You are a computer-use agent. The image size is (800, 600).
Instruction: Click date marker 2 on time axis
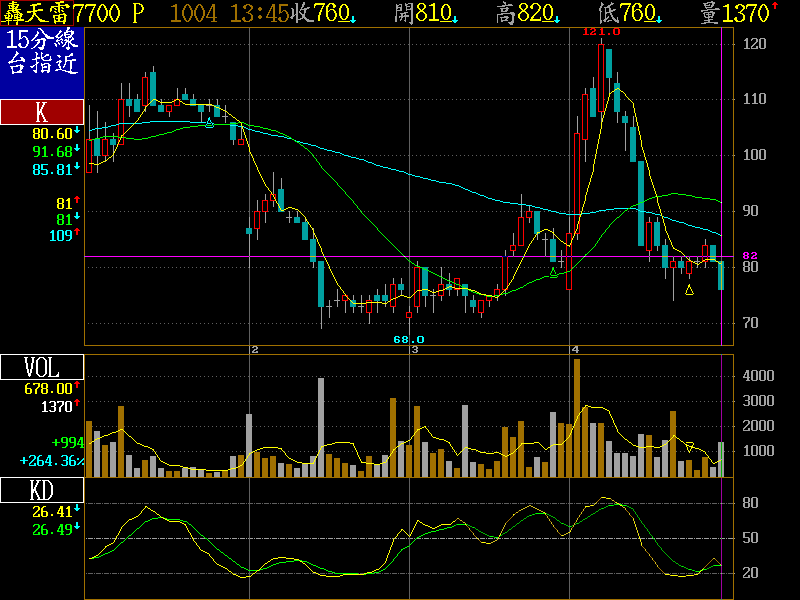(x=255, y=349)
